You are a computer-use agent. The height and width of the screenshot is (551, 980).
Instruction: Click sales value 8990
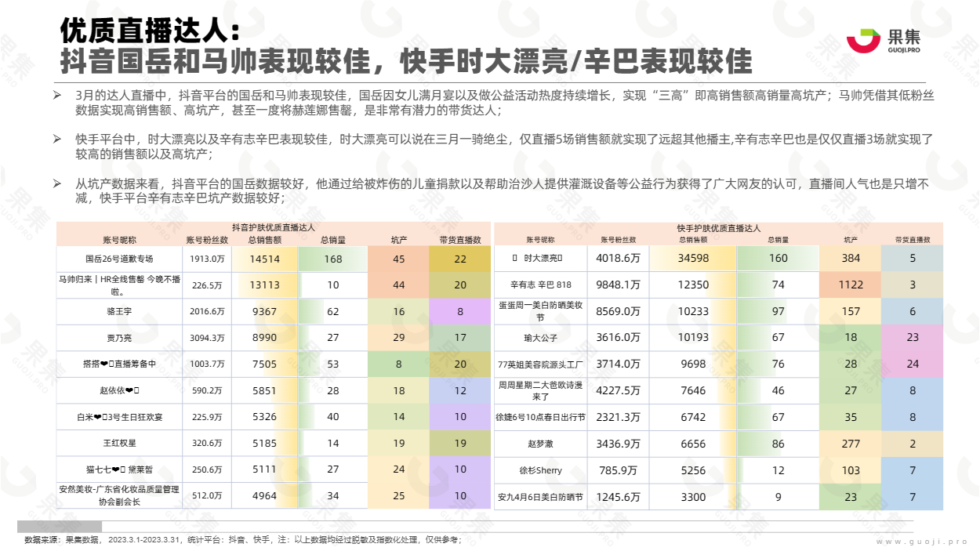coord(264,338)
